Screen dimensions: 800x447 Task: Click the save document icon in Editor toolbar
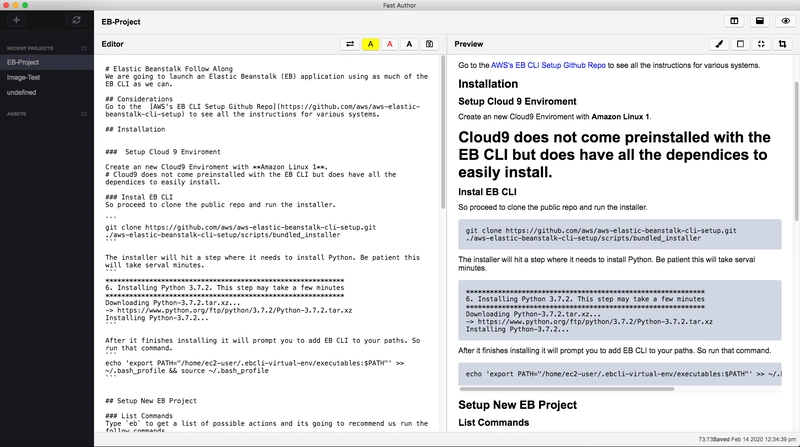tap(430, 44)
